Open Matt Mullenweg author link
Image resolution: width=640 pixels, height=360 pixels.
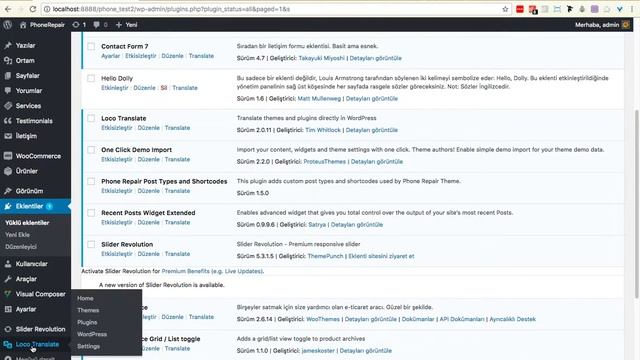tap(319, 98)
